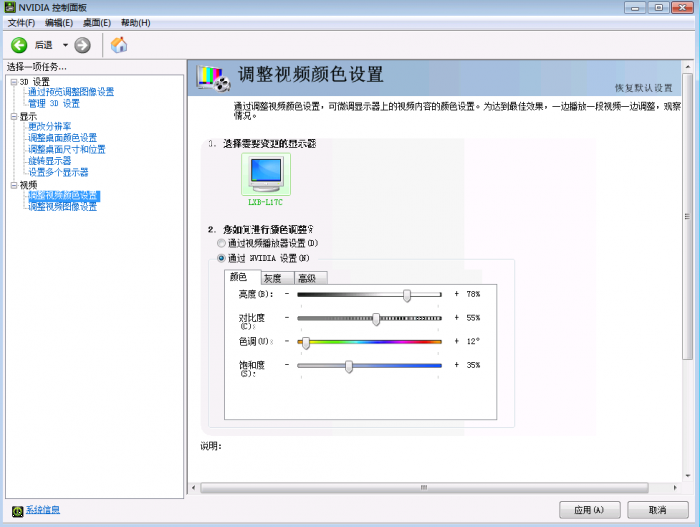Click the plus sign beside 饱和度 slider
The width and height of the screenshot is (700, 527).
tap(456, 365)
